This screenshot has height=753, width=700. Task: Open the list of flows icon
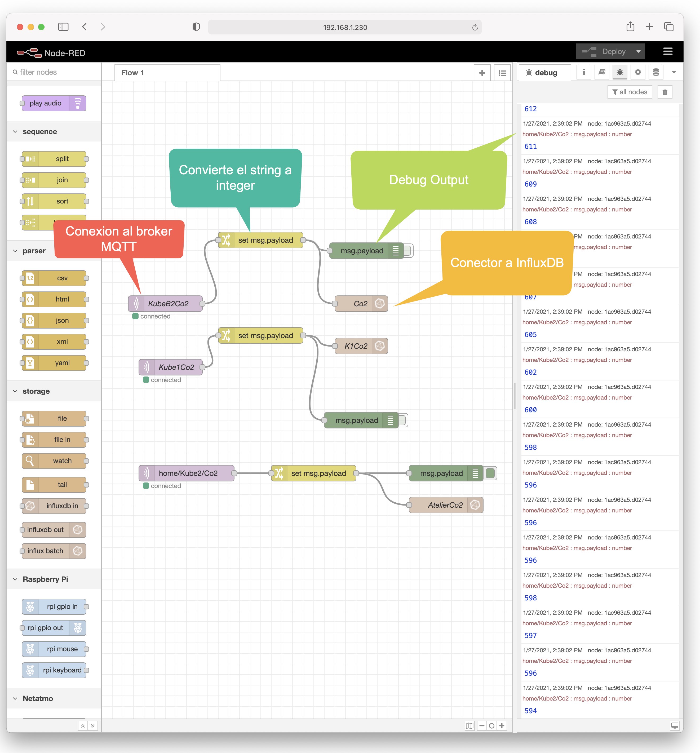point(502,73)
